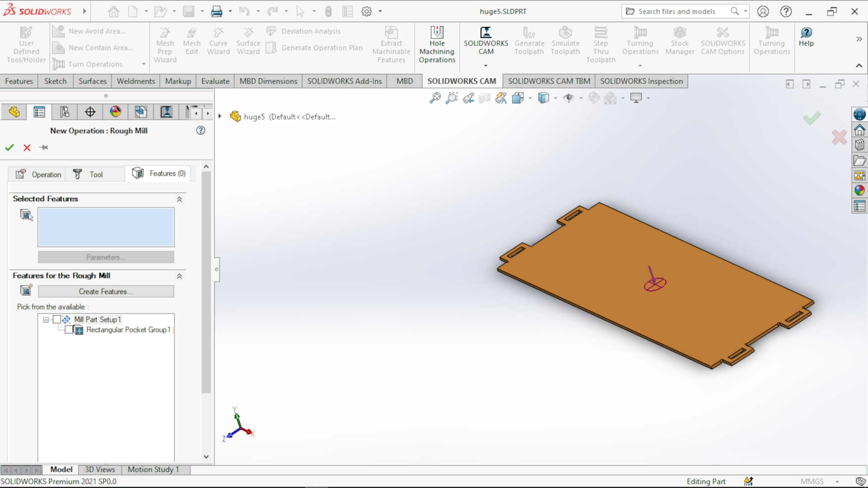
Task: Open the Curve Wizard tool
Action: pos(218,41)
